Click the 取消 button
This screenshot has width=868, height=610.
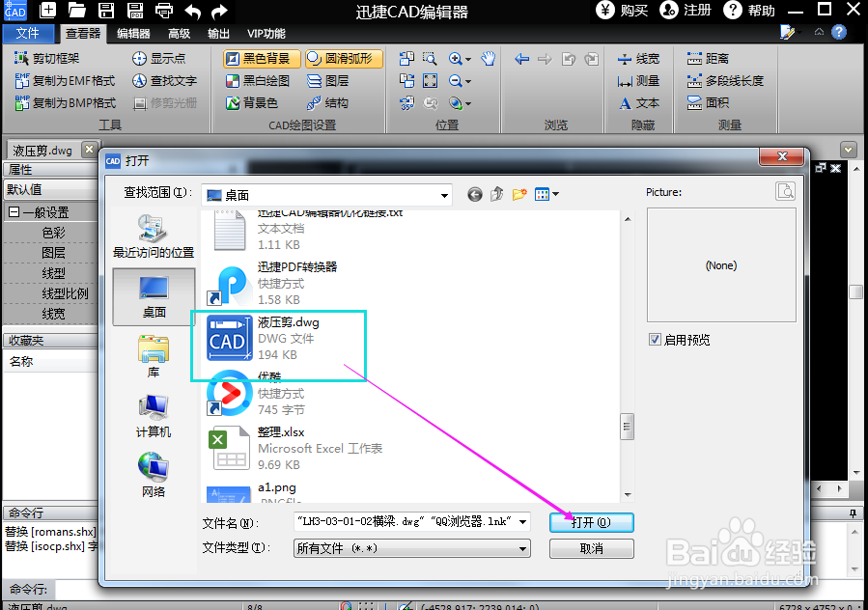tap(591, 548)
